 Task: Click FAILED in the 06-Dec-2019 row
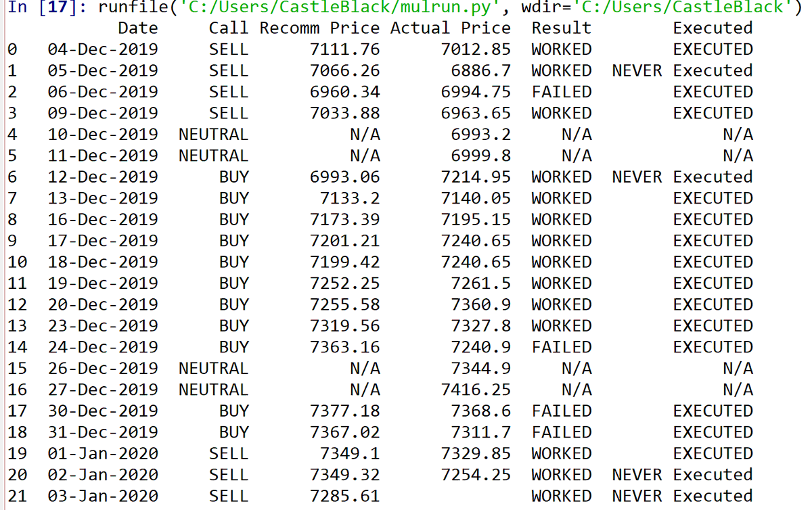pyautogui.click(x=562, y=92)
